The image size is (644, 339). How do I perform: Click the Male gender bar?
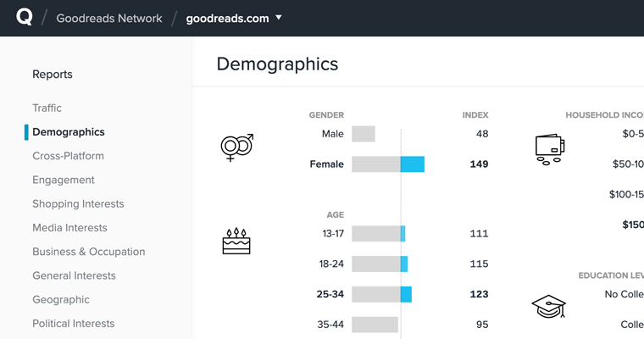(x=364, y=134)
